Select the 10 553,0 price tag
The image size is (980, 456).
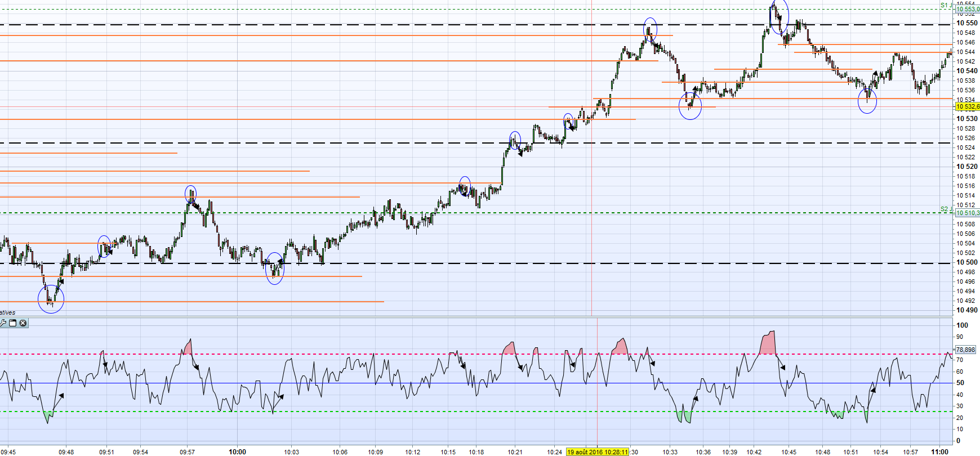[x=968, y=10]
